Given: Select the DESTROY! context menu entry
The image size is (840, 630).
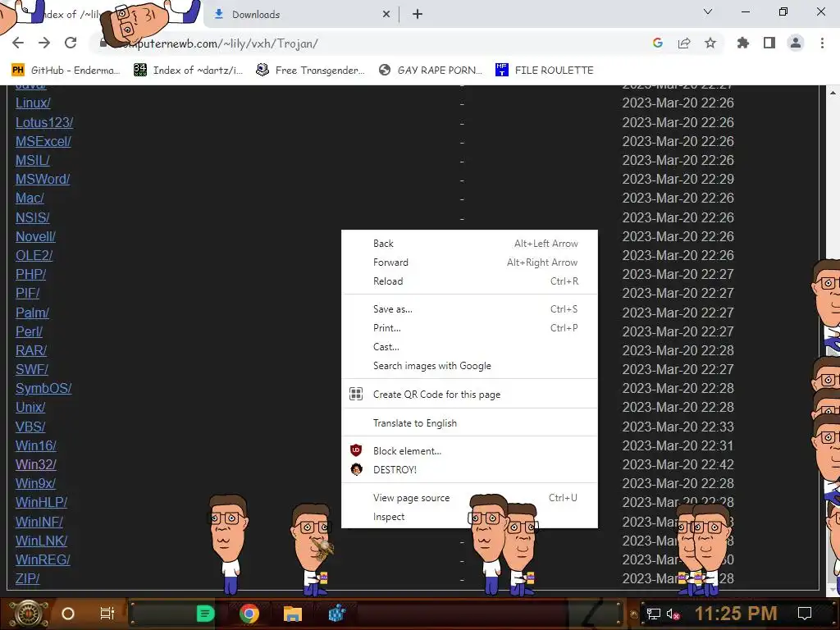Looking at the screenshot, I should (x=469, y=470).
